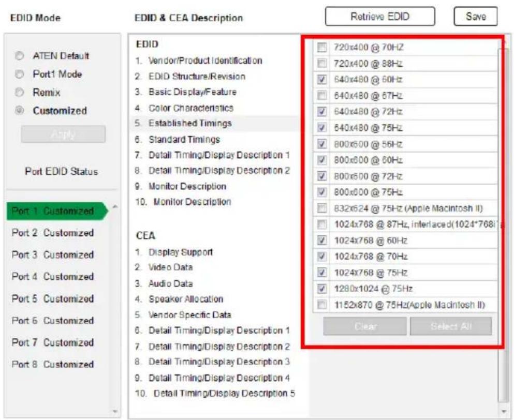Toggle 800x600 @ 56Hz checkbox
Image resolution: width=514 pixels, height=420 pixels.
(322, 144)
